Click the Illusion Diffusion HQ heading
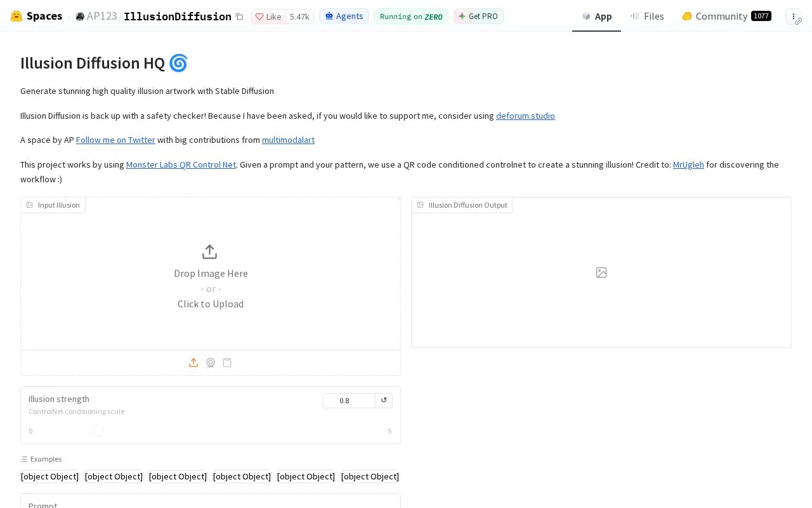The width and height of the screenshot is (812, 508). coord(104,63)
